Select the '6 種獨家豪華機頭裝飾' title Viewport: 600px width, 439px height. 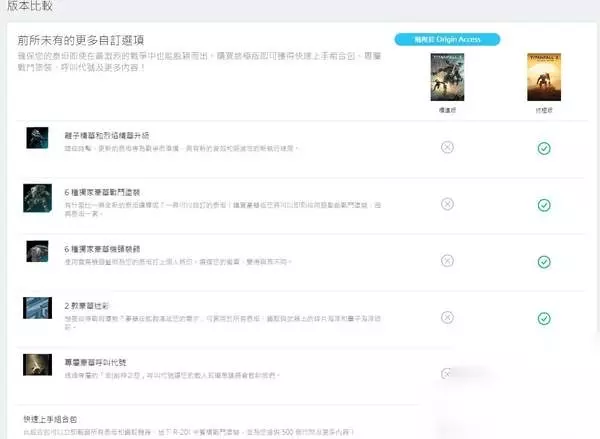(x=102, y=249)
